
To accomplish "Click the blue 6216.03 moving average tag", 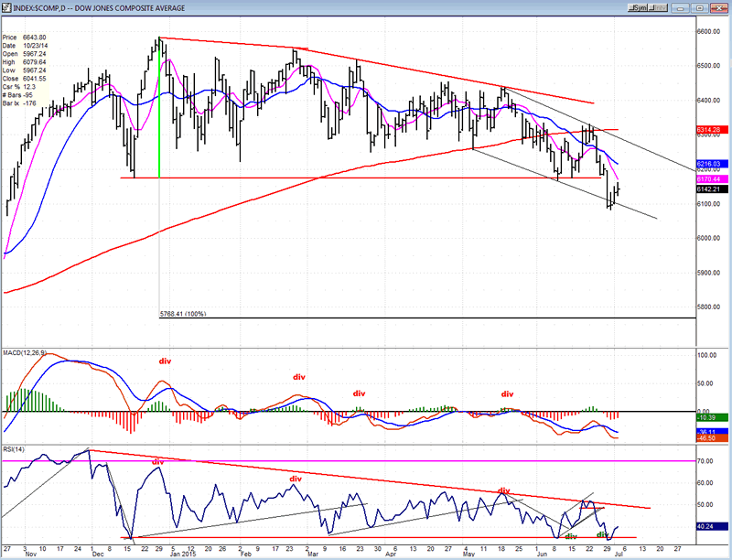I will point(712,164).
